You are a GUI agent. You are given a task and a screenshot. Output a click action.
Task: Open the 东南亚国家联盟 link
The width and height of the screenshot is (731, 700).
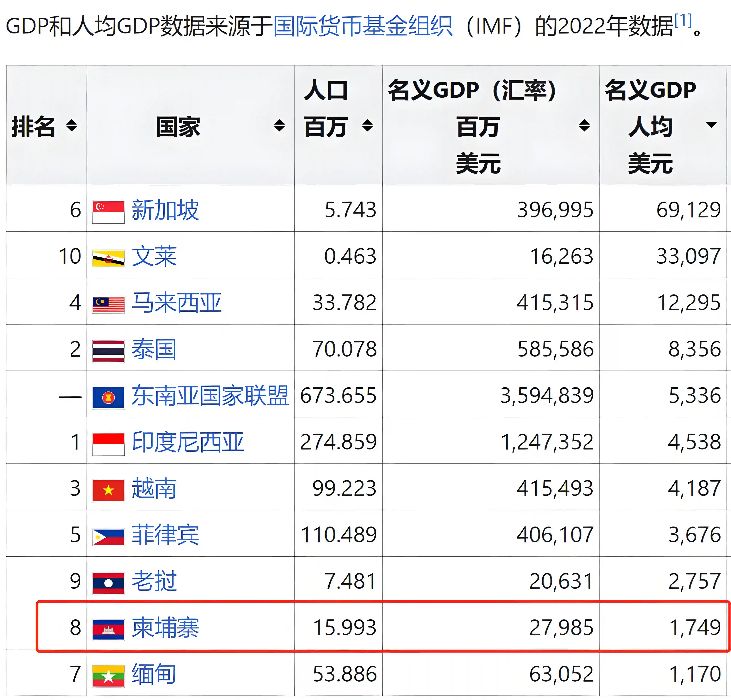pyautogui.click(x=210, y=395)
